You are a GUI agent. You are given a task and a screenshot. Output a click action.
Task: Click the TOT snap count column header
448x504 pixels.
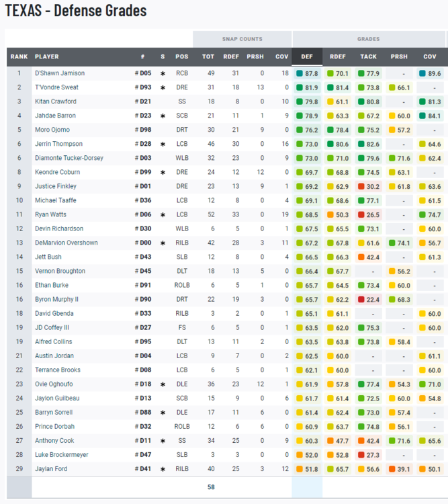point(208,57)
